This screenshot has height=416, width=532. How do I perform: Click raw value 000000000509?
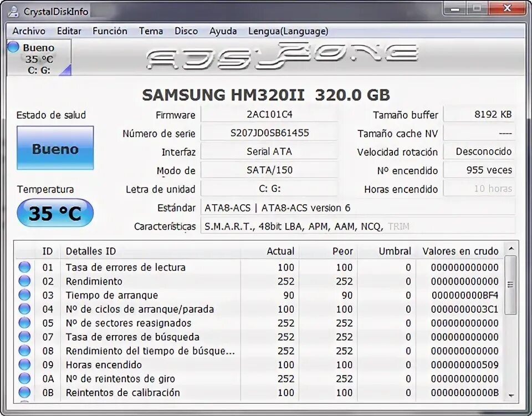(465, 365)
